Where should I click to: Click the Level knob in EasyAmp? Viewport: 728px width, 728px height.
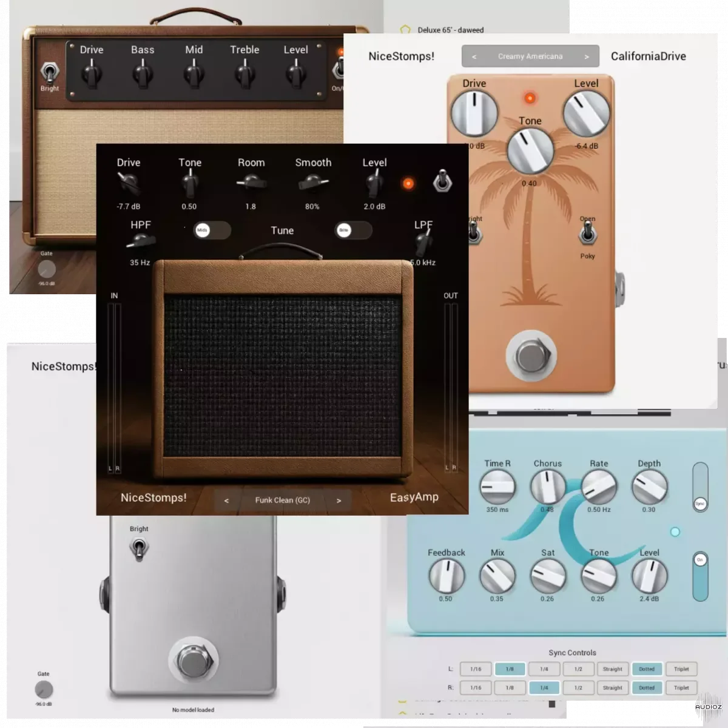click(x=374, y=182)
